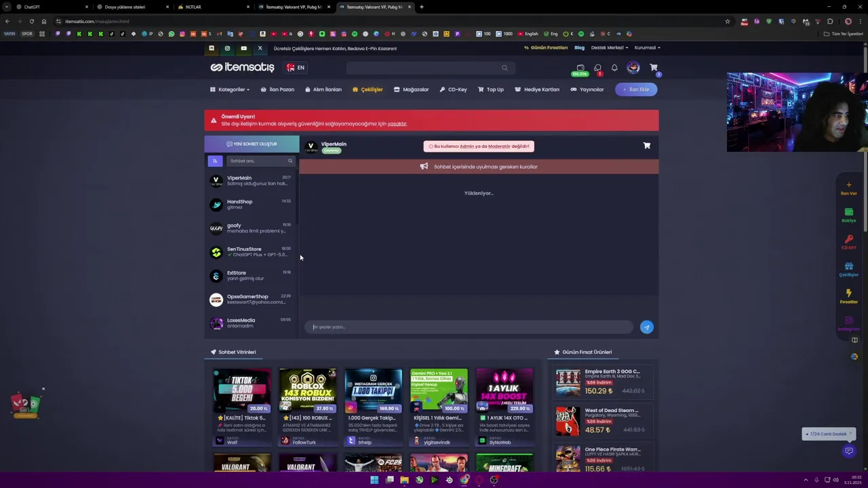Open the Instagram link in top strip
Viewport: 868px width, 488px height.
(x=227, y=48)
